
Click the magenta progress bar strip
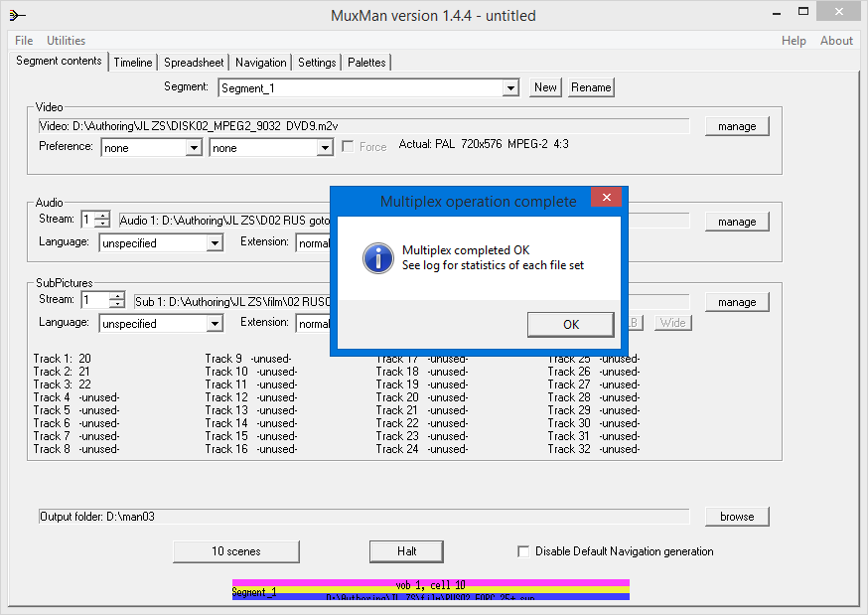(431, 583)
